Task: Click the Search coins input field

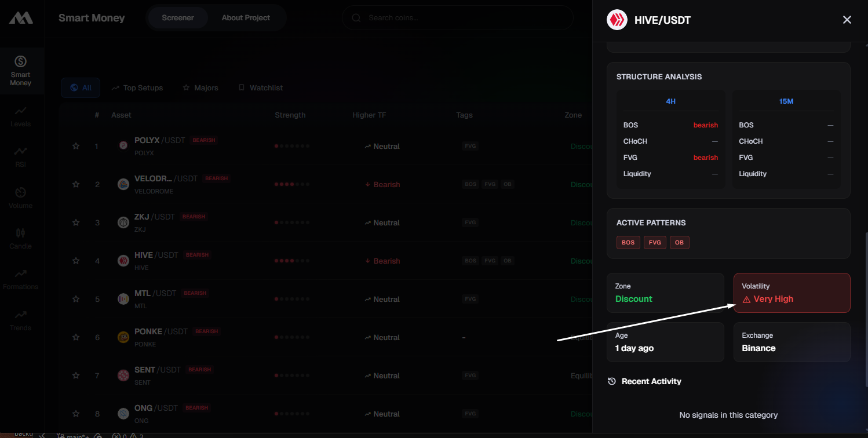Action: coord(458,18)
